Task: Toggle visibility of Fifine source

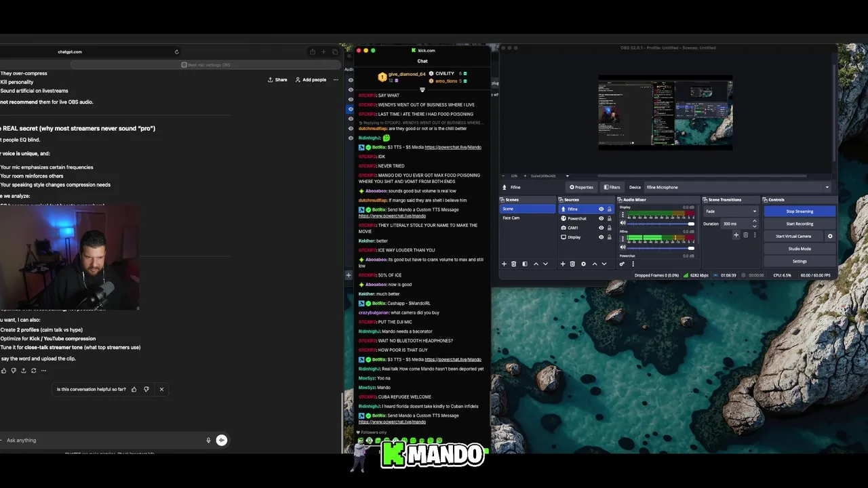Action: 601,209
